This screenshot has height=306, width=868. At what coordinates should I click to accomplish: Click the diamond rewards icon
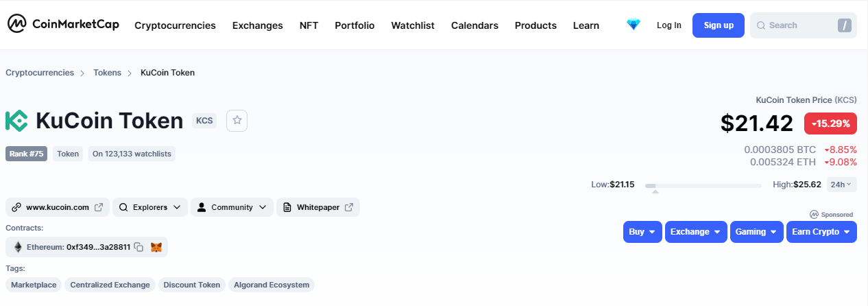[633, 25]
